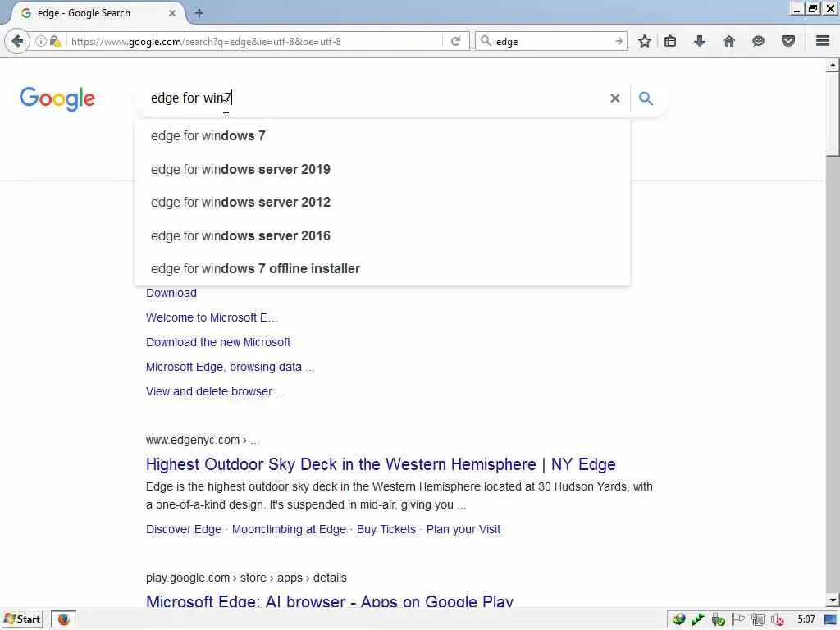Click the USB safely remove tray icon
The height and width of the screenshot is (630, 840).
point(719,620)
